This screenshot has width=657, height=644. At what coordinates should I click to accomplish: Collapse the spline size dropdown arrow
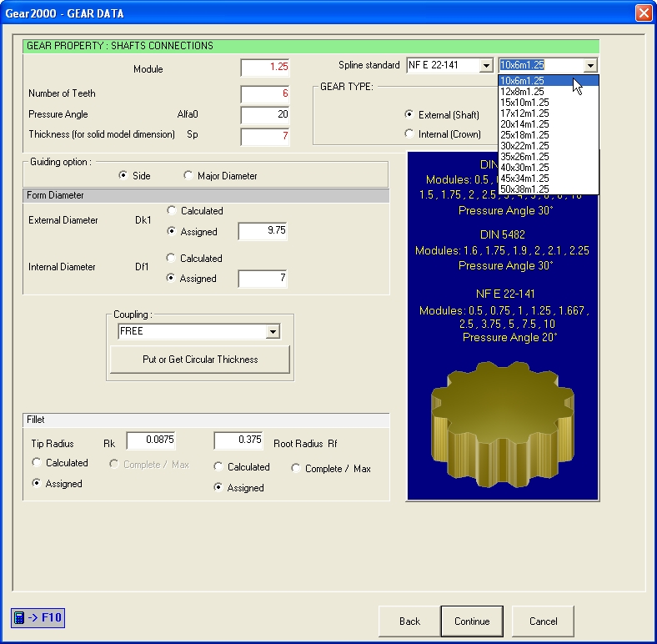(590, 65)
